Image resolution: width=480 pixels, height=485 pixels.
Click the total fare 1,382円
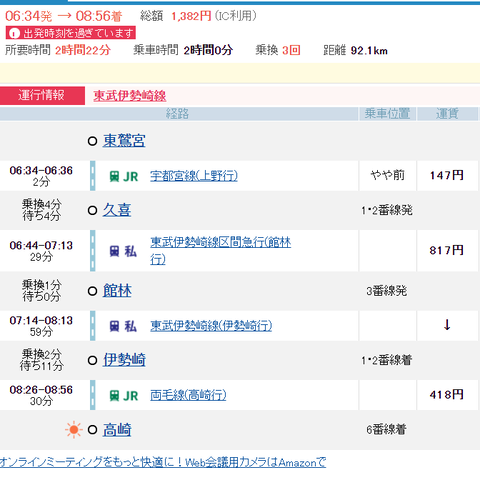coord(191,16)
